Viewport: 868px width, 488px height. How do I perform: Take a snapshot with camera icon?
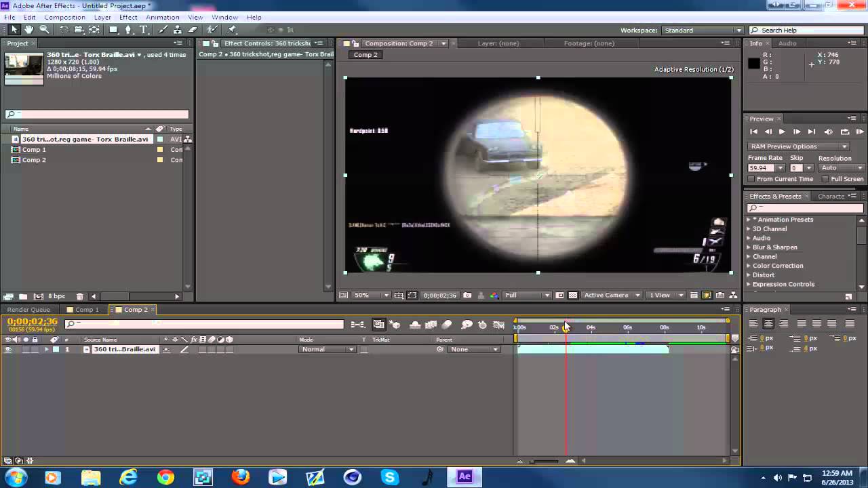click(467, 296)
